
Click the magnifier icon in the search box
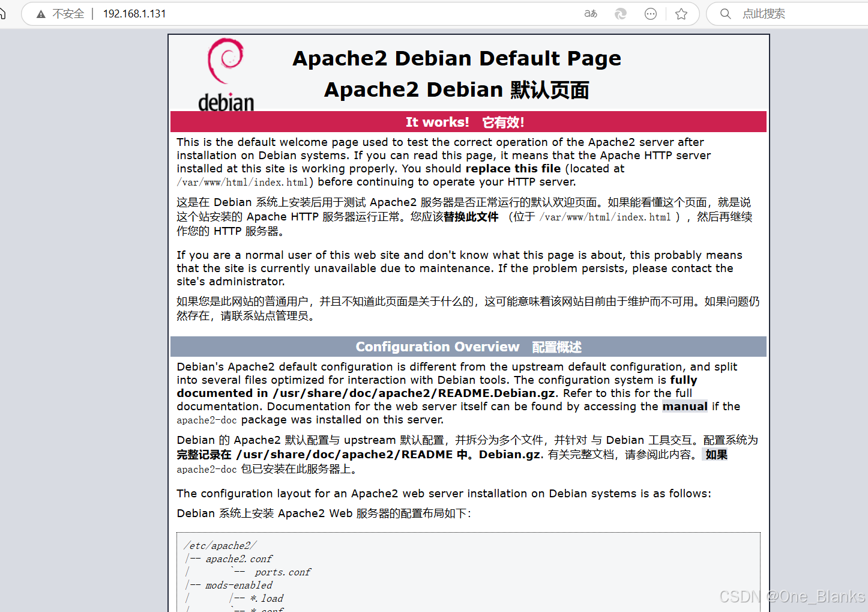coord(726,14)
